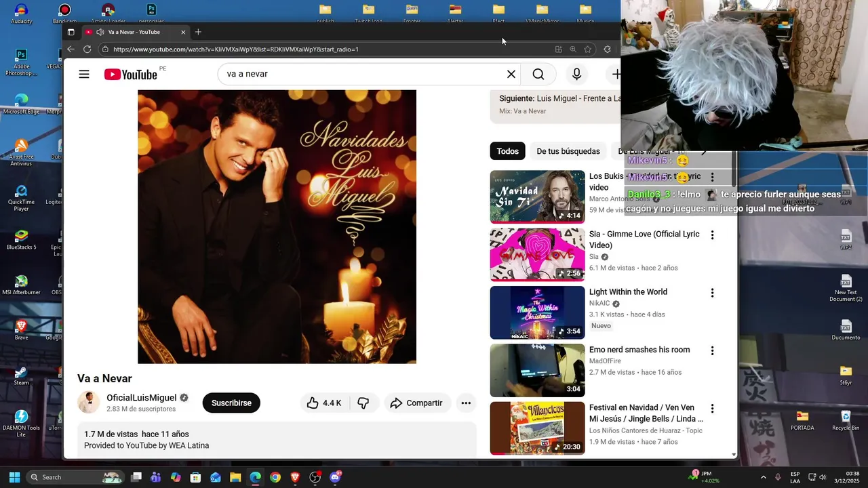Open 'Emo nerd smashes his room' title
Viewport: 868px width, 488px height.
639,350
